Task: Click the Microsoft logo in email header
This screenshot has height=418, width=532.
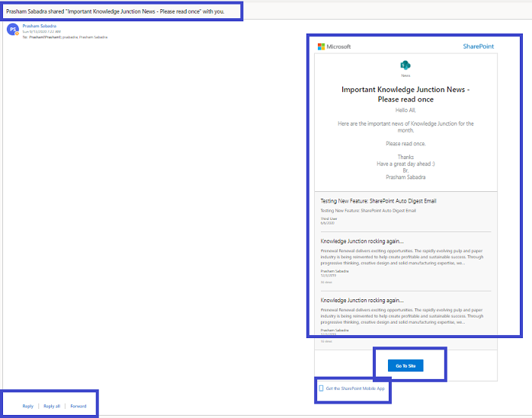Action: click(x=334, y=46)
